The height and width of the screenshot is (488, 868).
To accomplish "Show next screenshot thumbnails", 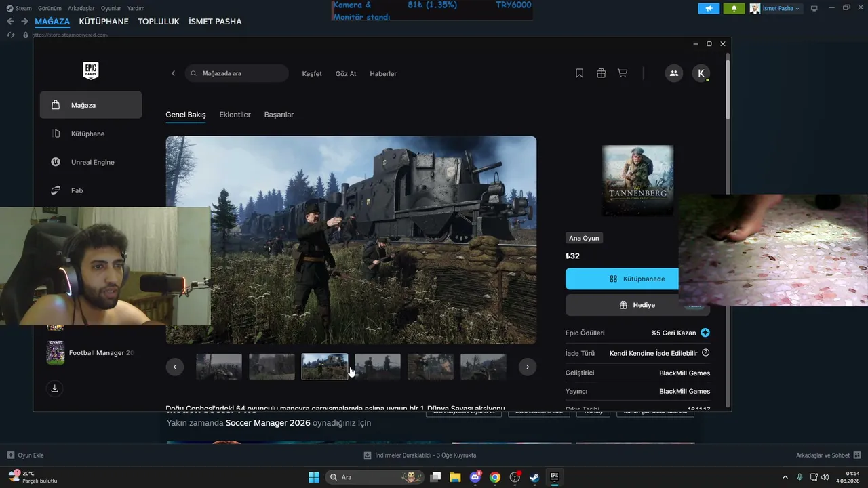I will coord(527,367).
